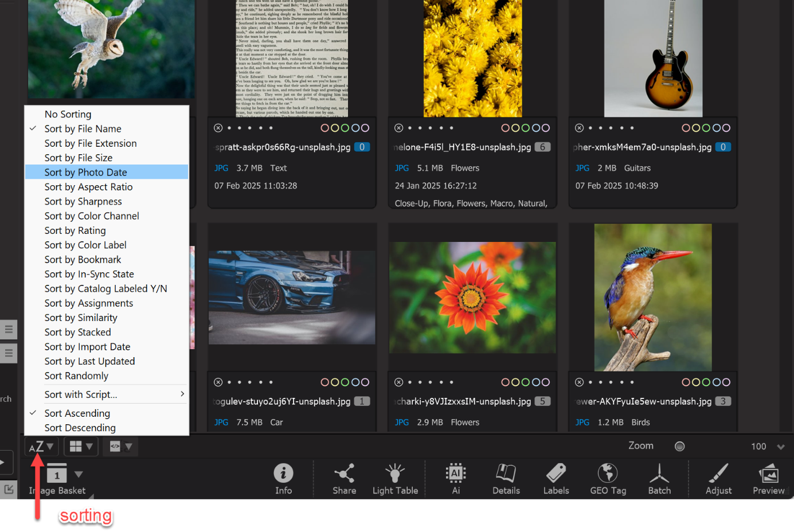Viewport: 794px width, 532px height.
Task: Toggle the red color label on the spratt file
Action: coord(325,128)
